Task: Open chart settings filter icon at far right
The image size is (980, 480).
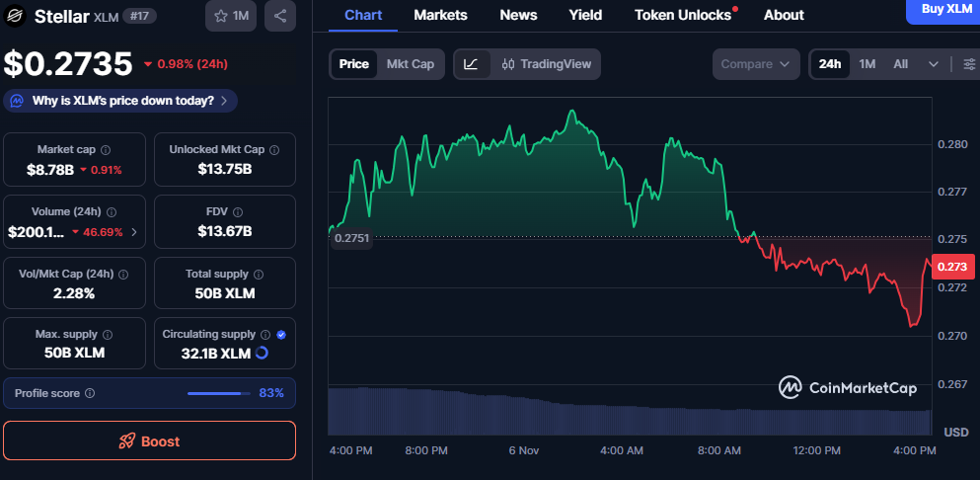Action: click(969, 64)
